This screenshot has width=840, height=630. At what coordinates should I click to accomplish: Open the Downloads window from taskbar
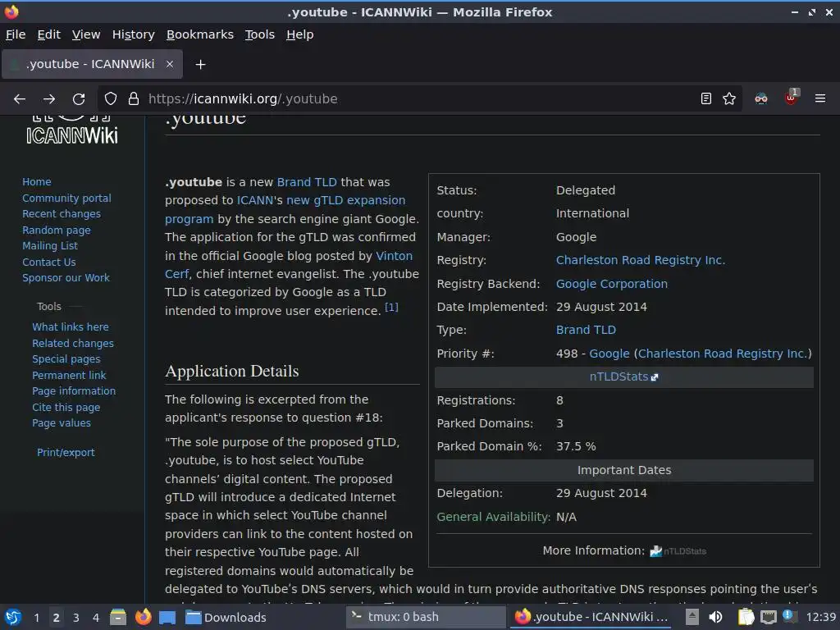pos(226,617)
